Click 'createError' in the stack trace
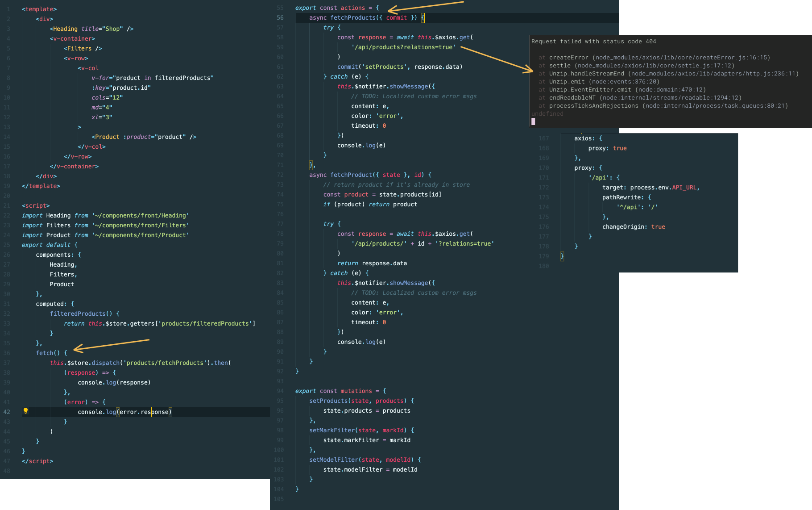The image size is (812, 510). click(x=568, y=58)
